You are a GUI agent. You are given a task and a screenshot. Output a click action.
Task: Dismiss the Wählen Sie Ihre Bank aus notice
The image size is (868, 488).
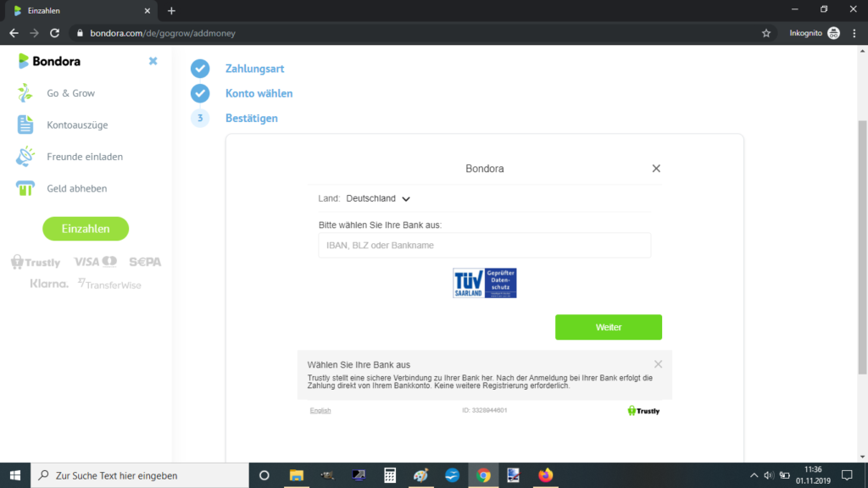[658, 364]
